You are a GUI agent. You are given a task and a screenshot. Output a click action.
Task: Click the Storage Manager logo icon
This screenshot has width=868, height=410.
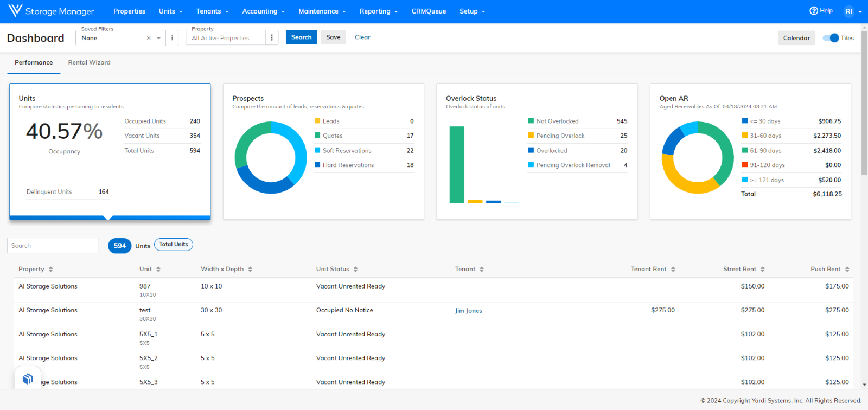15,11
